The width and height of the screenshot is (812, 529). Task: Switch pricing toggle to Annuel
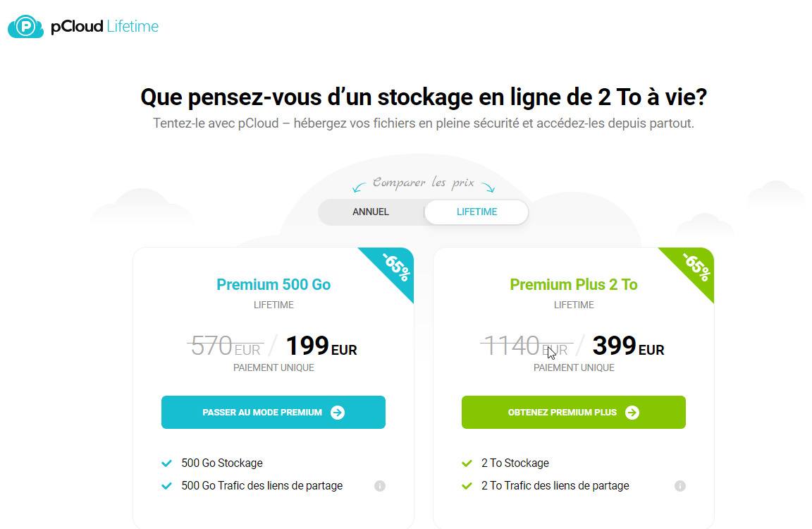pos(371,212)
